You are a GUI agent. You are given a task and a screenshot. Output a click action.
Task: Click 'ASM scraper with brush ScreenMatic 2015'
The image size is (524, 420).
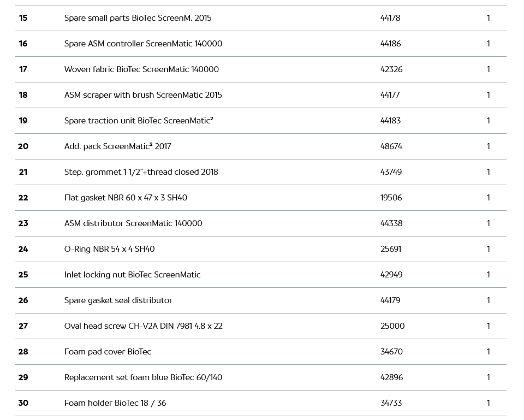143,95
